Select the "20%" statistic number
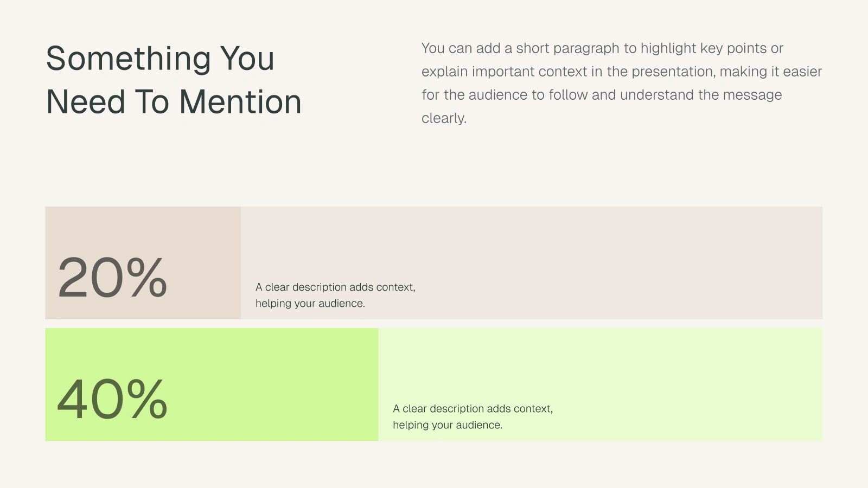 pos(112,278)
